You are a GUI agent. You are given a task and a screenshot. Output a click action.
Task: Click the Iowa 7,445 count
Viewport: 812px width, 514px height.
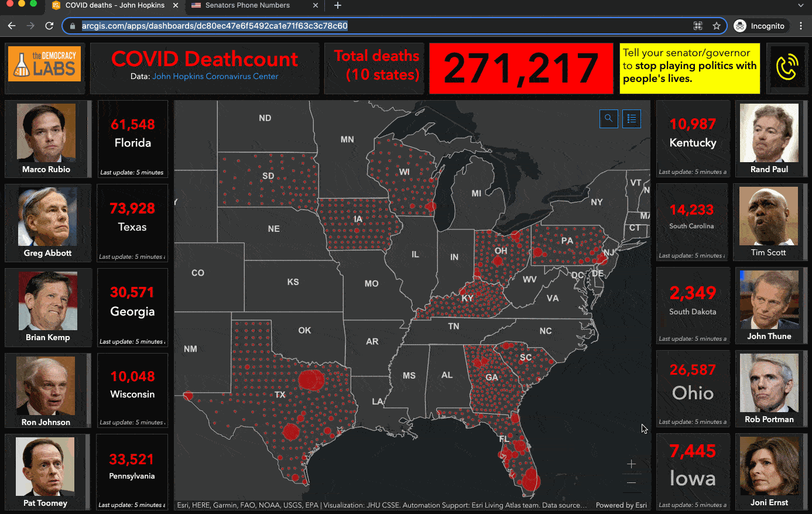(x=693, y=451)
